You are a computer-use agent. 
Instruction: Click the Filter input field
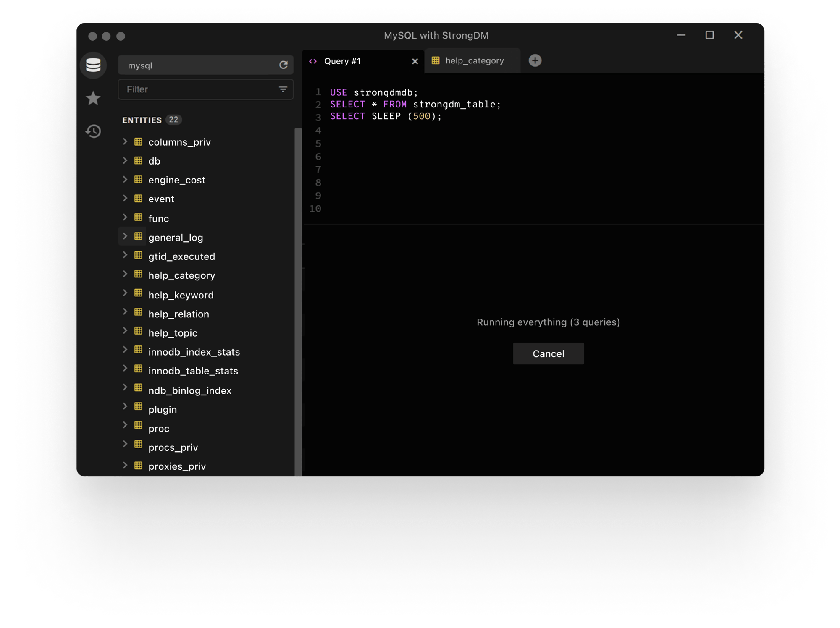coord(206,89)
